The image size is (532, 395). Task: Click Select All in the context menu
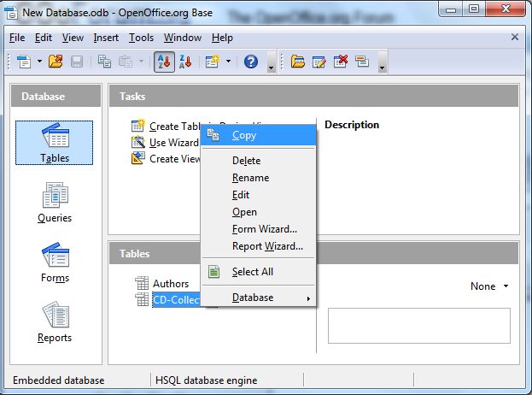pyautogui.click(x=252, y=272)
